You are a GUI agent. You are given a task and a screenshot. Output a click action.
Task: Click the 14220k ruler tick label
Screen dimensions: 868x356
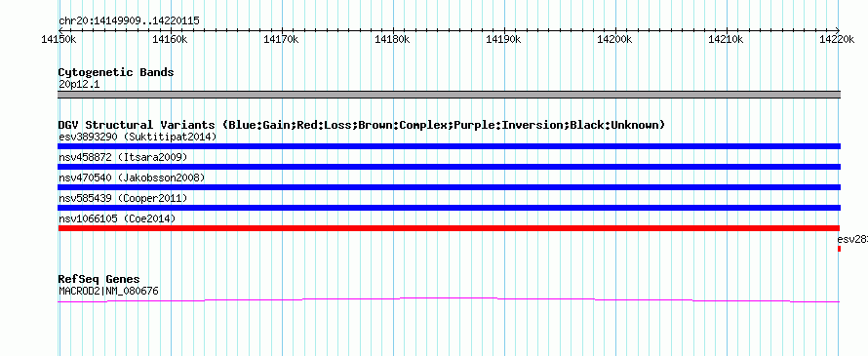click(x=838, y=39)
